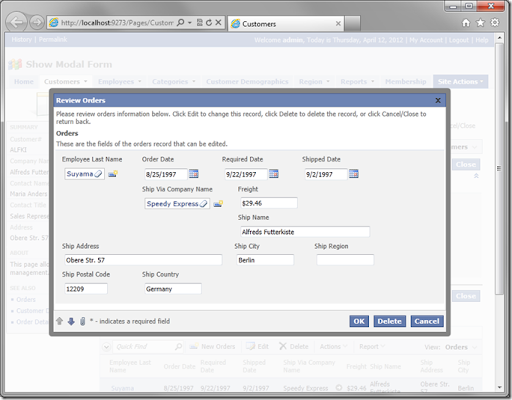The image size is (512, 400).
Task: Focus the Freight input field
Action: click(269, 203)
